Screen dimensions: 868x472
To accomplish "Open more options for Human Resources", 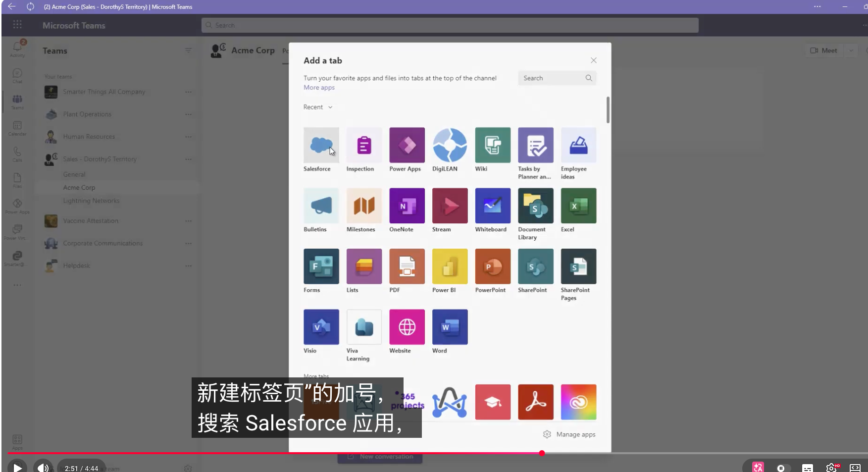I will 188,137.
